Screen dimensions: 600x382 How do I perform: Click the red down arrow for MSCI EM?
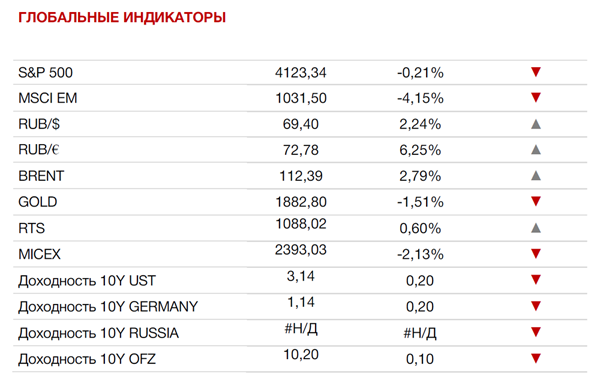(536, 97)
